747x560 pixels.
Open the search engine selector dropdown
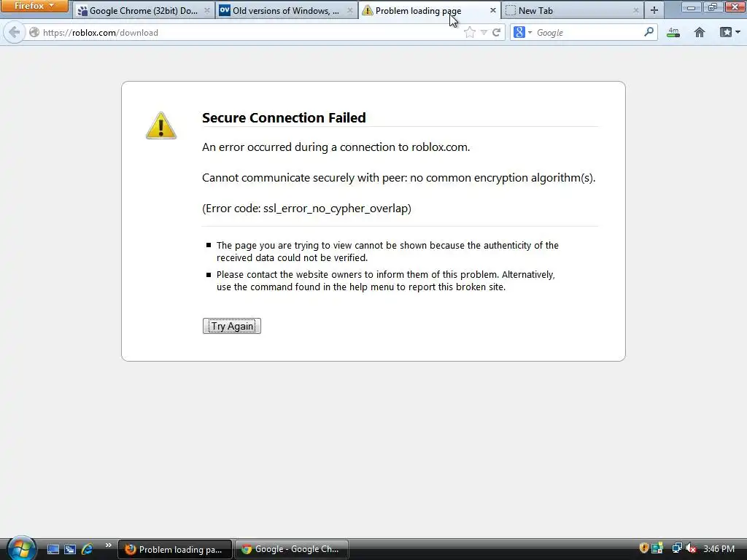point(522,32)
